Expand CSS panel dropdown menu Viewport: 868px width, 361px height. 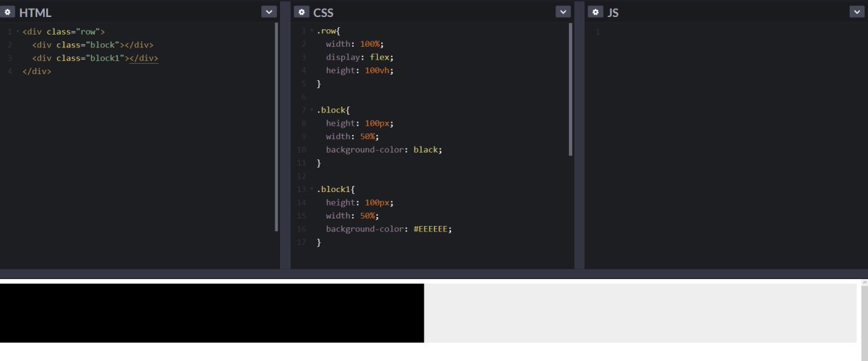tap(563, 12)
